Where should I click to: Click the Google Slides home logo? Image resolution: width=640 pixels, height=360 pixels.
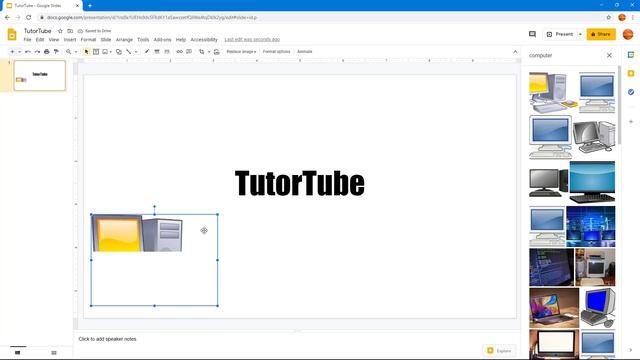pos(12,34)
